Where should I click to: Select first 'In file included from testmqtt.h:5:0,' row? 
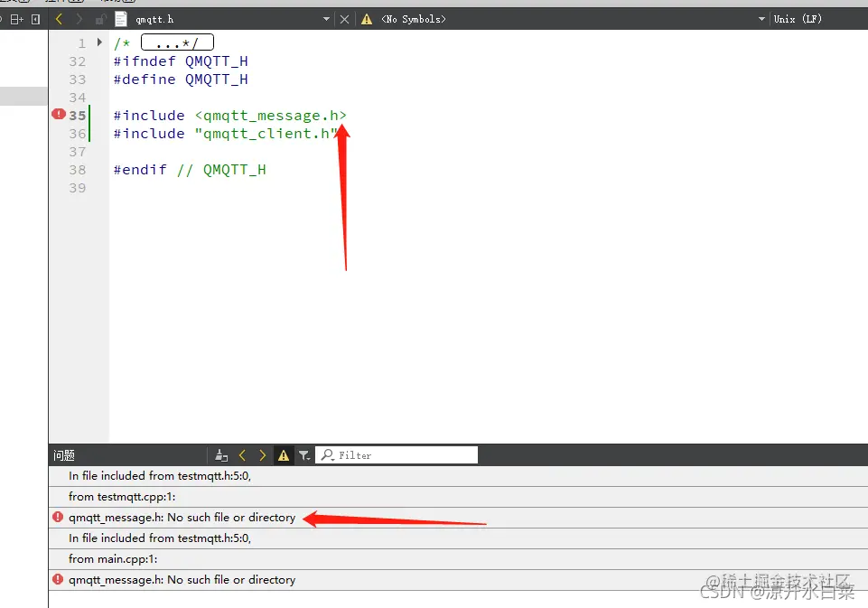click(458, 476)
